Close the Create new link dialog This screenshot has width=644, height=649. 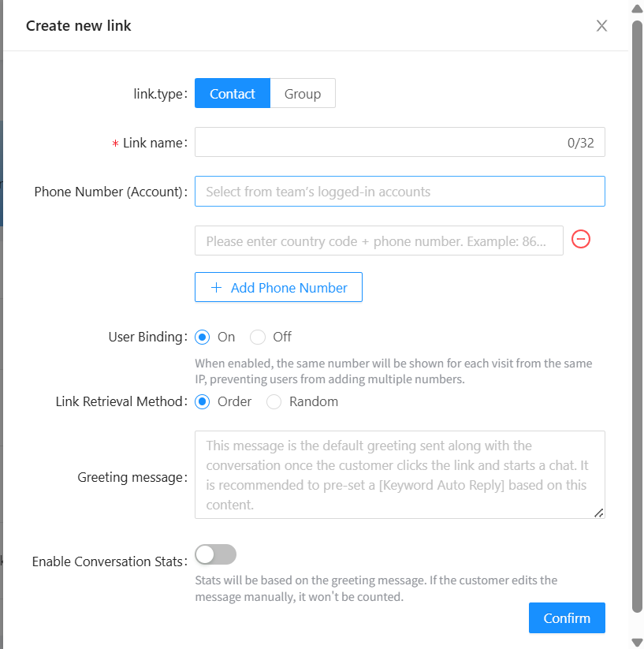601,26
